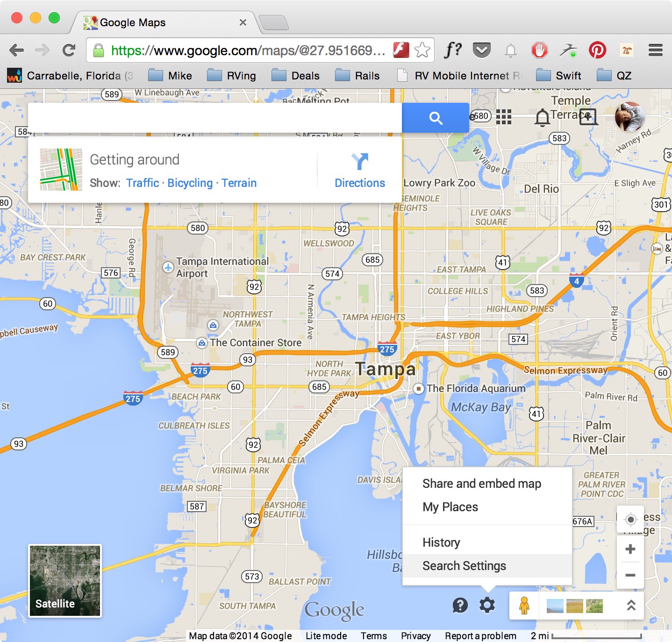This screenshot has height=642, width=672.
Task: Click the Getting around map thumbnail
Action: click(61, 170)
